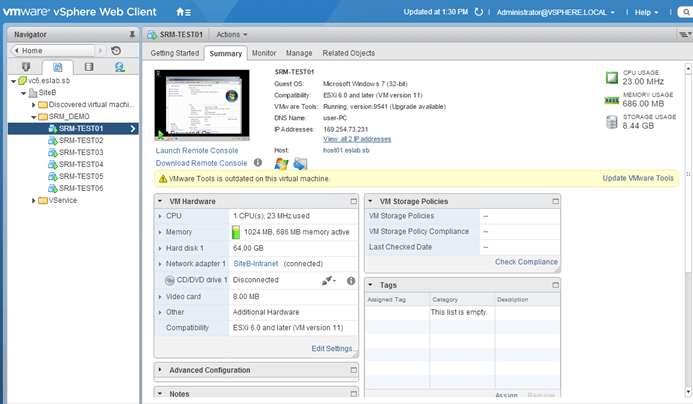
Task: Open the navigation history icon
Action: point(116,50)
